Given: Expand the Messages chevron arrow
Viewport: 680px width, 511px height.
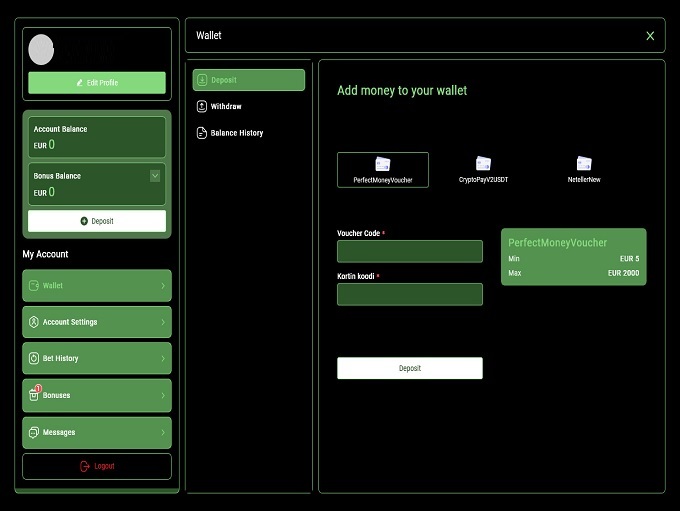Looking at the screenshot, I should pos(162,432).
